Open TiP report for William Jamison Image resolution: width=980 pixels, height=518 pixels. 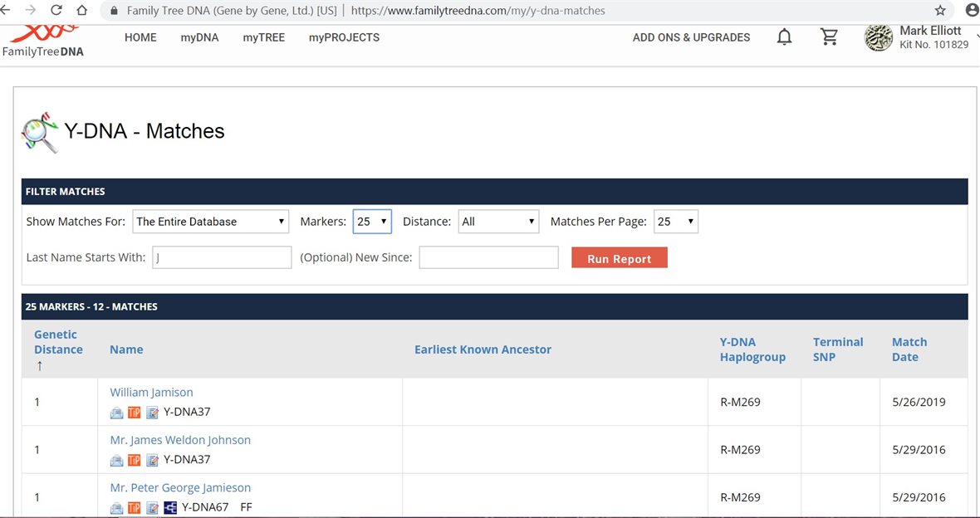(x=134, y=413)
